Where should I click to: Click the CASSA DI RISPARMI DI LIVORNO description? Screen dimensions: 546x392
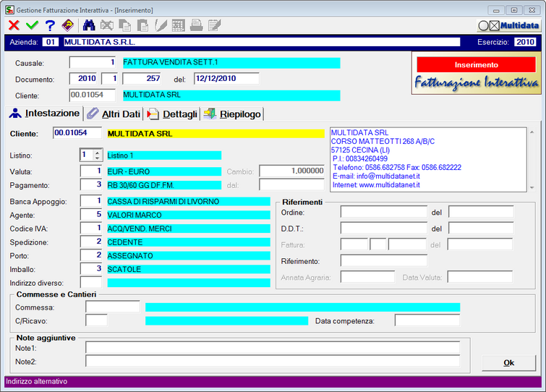(189, 202)
